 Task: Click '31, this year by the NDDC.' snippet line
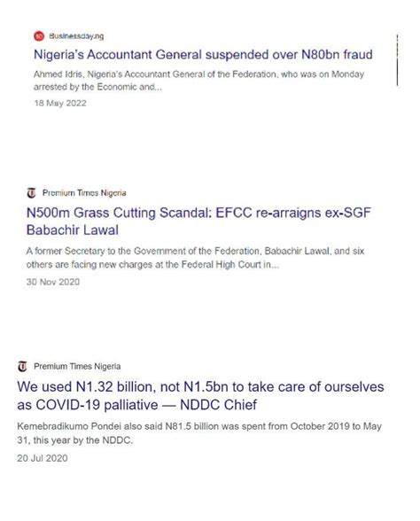[74, 439]
